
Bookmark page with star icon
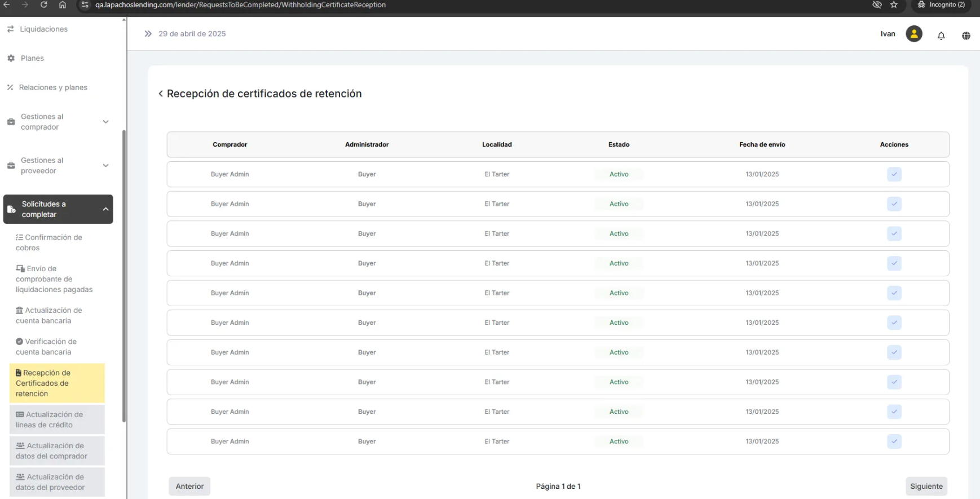(x=894, y=5)
